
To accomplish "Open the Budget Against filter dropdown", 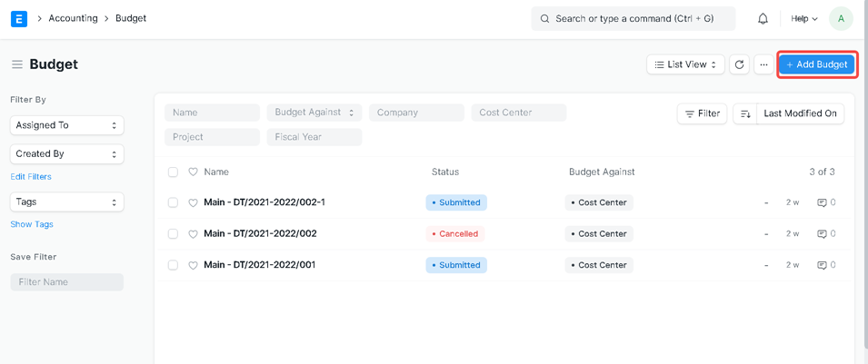I will pos(314,113).
